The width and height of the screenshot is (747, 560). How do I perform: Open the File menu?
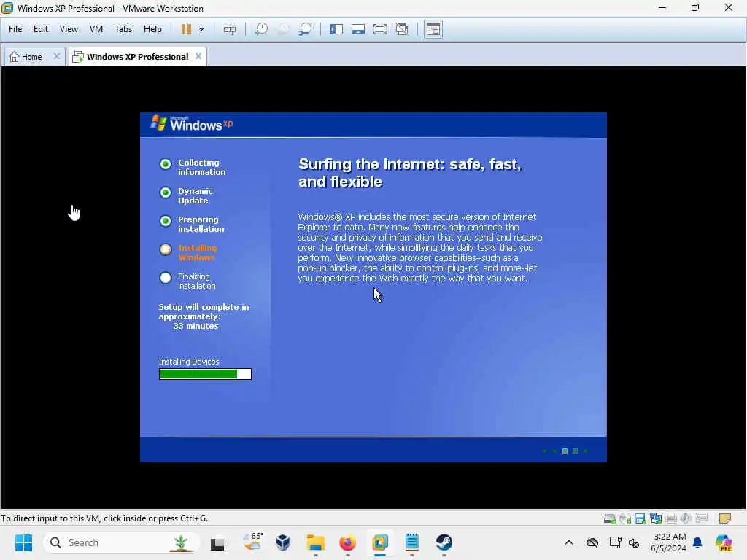pyautogui.click(x=15, y=29)
